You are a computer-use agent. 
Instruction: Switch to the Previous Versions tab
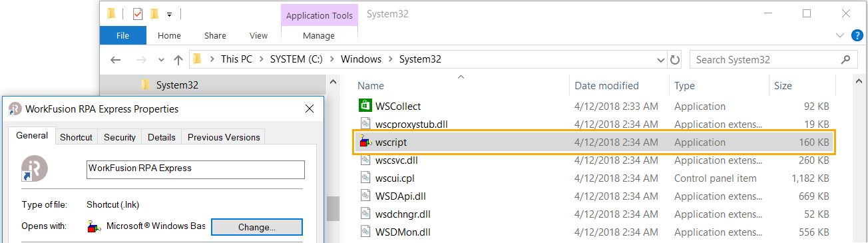(x=224, y=137)
